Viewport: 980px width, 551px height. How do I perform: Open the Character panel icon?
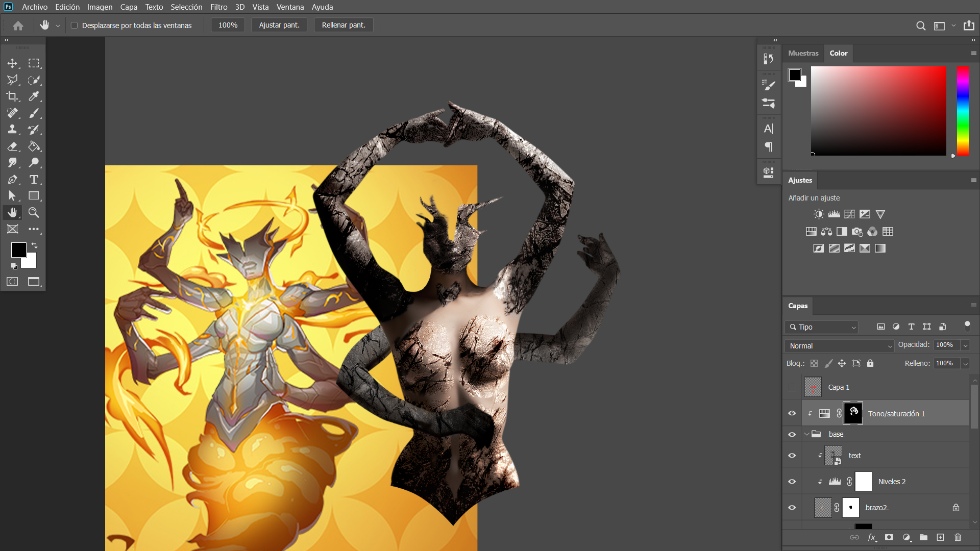(769, 129)
